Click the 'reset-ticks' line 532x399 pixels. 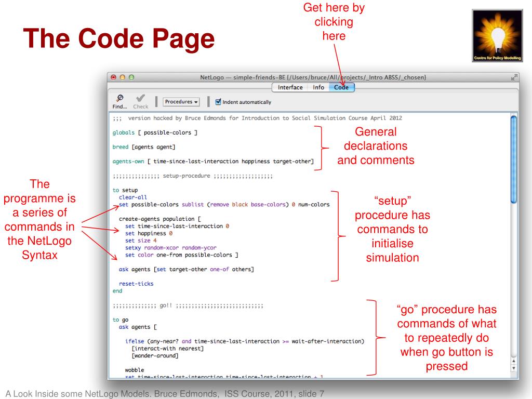click(136, 284)
